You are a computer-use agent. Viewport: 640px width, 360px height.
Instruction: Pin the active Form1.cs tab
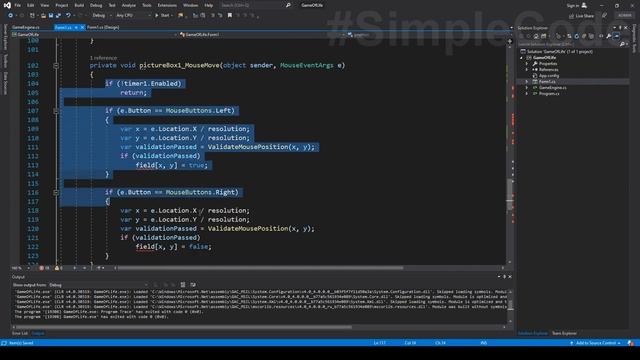tap(76, 27)
